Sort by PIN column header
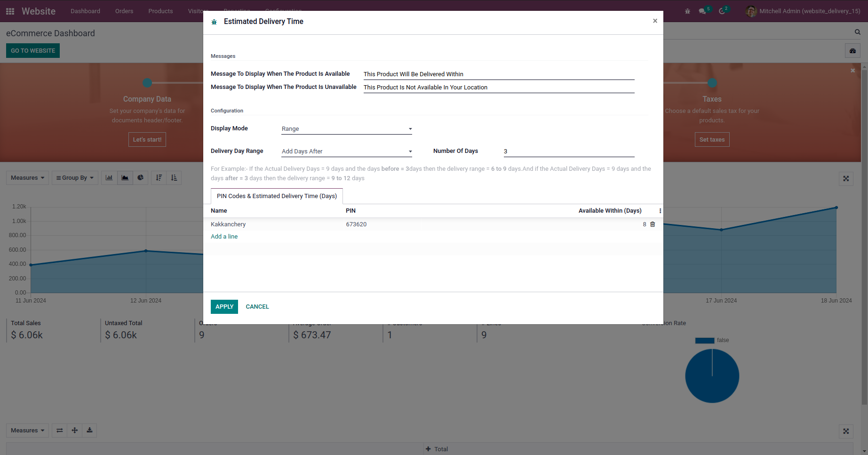 tap(350, 211)
